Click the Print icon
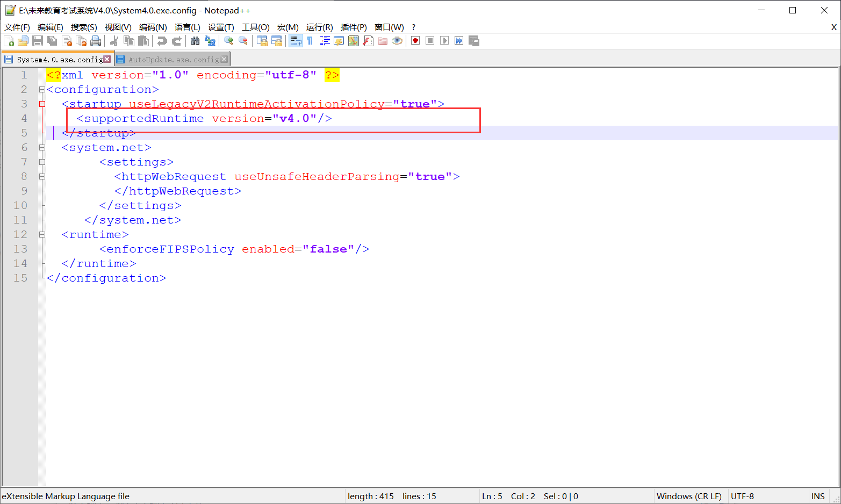 96,41
